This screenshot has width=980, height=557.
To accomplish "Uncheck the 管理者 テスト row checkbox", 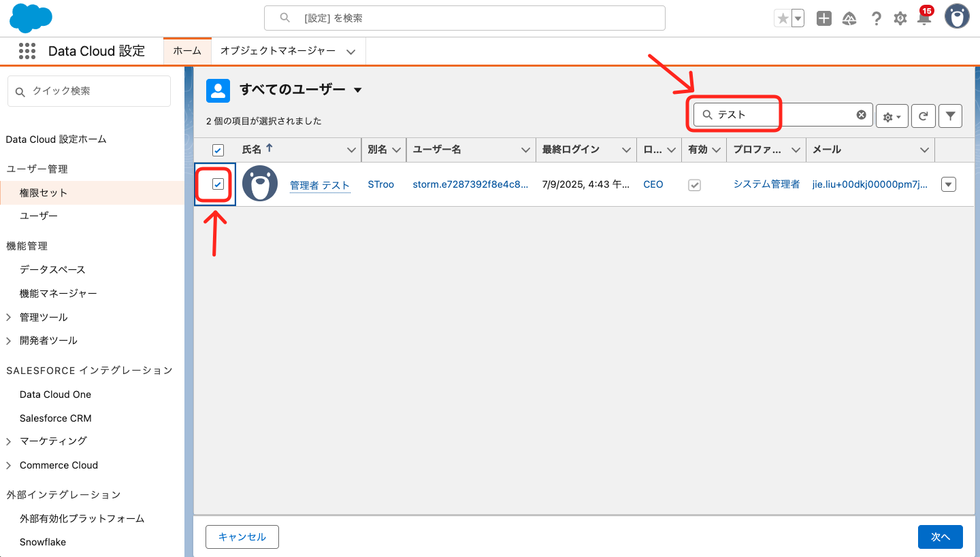I will tap(218, 184).
